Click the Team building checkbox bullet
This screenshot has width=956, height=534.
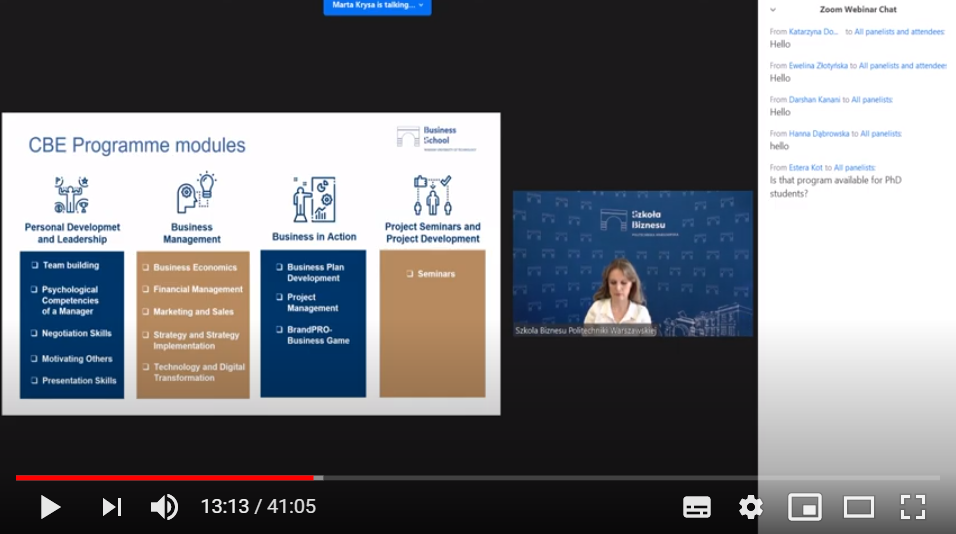click(x=35, y=265)
